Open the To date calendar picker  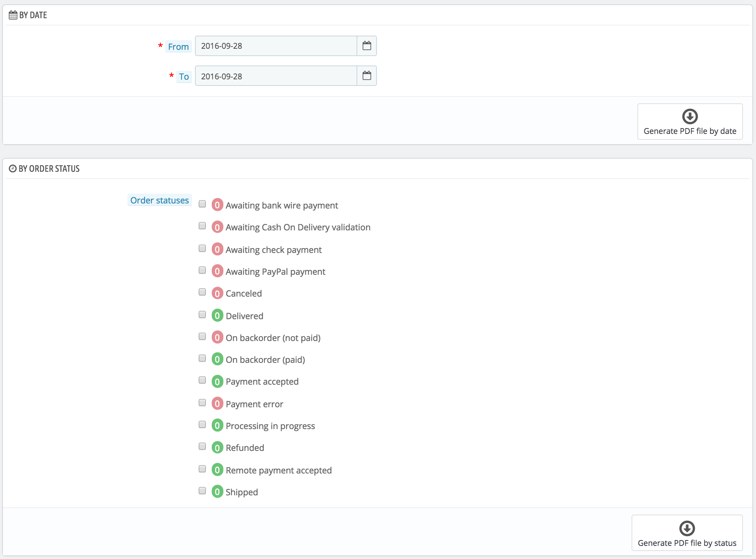click(367, 76)
